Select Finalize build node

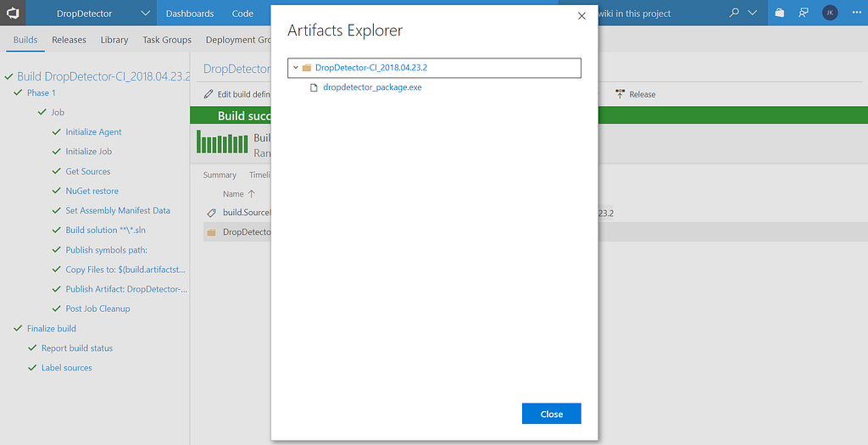(x=52, y=328)
